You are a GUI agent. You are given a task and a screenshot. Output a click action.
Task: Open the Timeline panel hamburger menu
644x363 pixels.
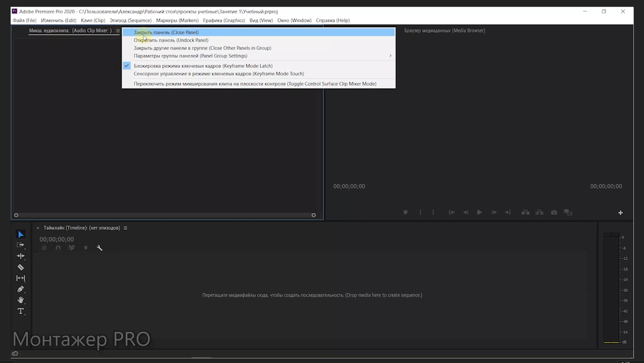(126, 228)
